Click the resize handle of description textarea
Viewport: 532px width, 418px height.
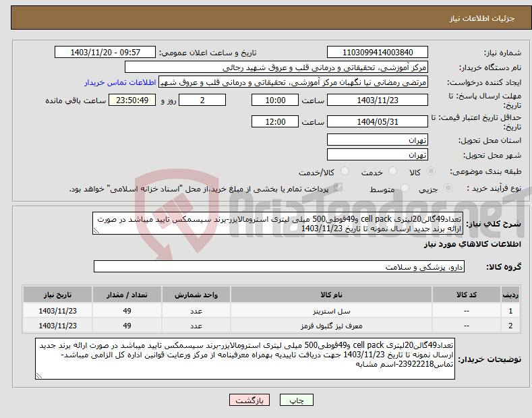point(96,231)
